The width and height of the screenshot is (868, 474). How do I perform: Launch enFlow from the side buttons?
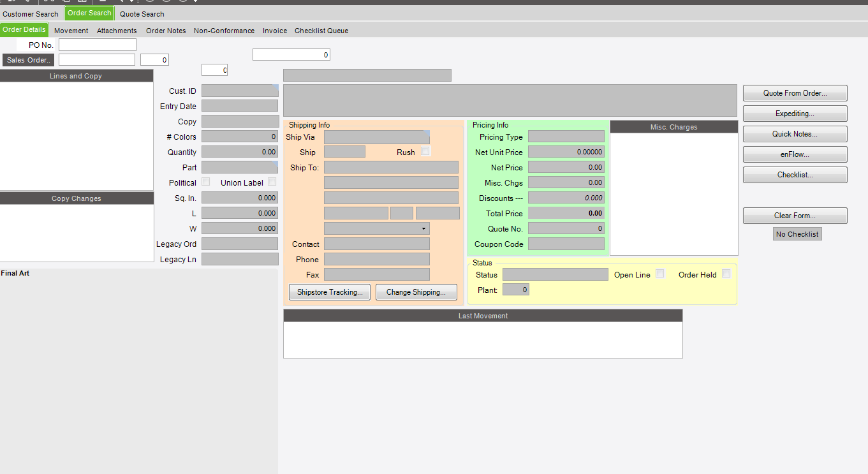[x=795, y=154]
